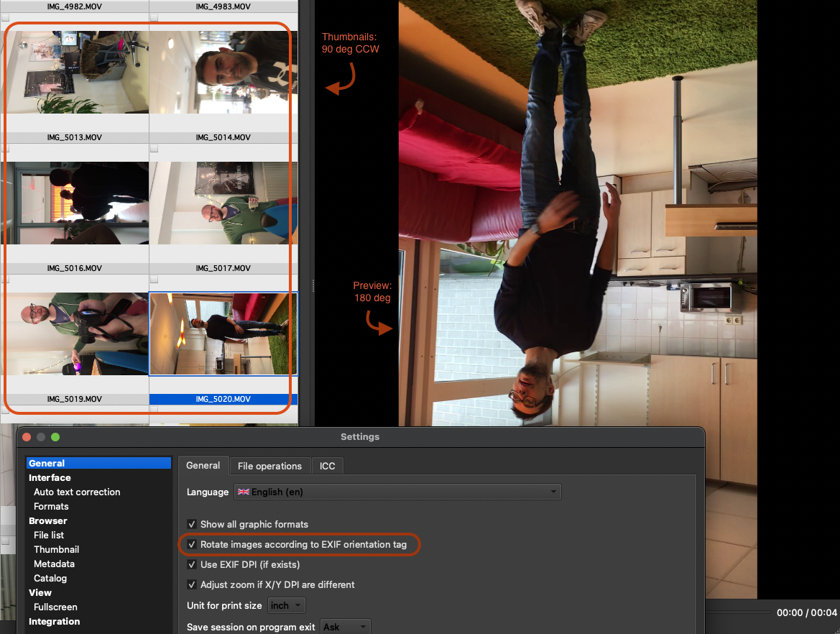The image size is (840, 634).
Task: Expand the Unit for print size dropdown
Action: [x=287, y=605]
